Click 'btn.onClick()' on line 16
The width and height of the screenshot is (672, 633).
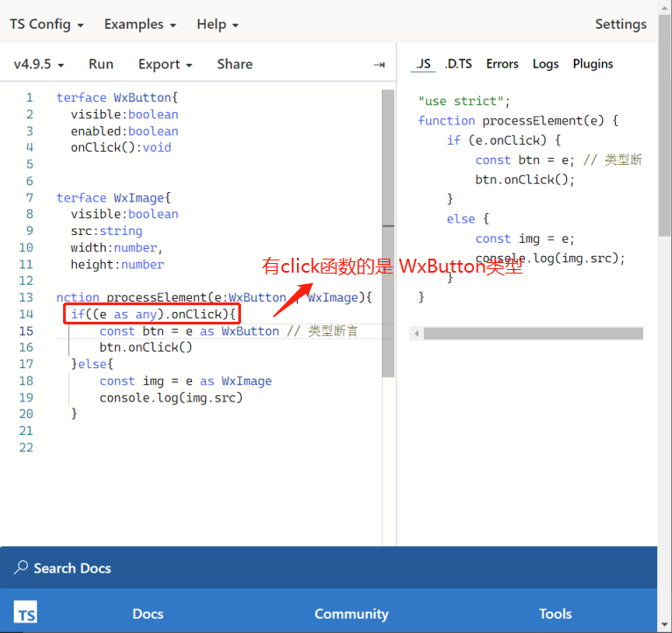coord(145,347)
